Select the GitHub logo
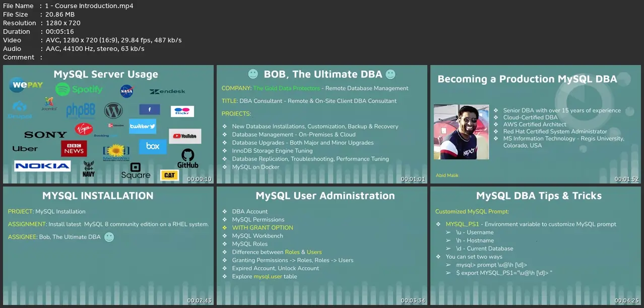644x308 pixels. point(187,159)
